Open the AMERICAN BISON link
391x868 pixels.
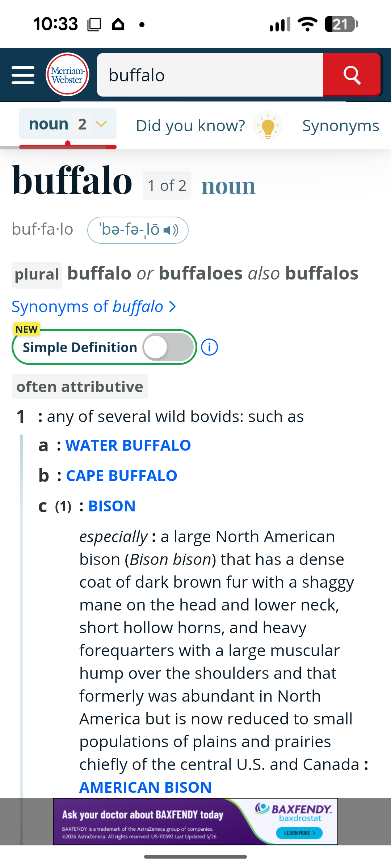(146, 787)
